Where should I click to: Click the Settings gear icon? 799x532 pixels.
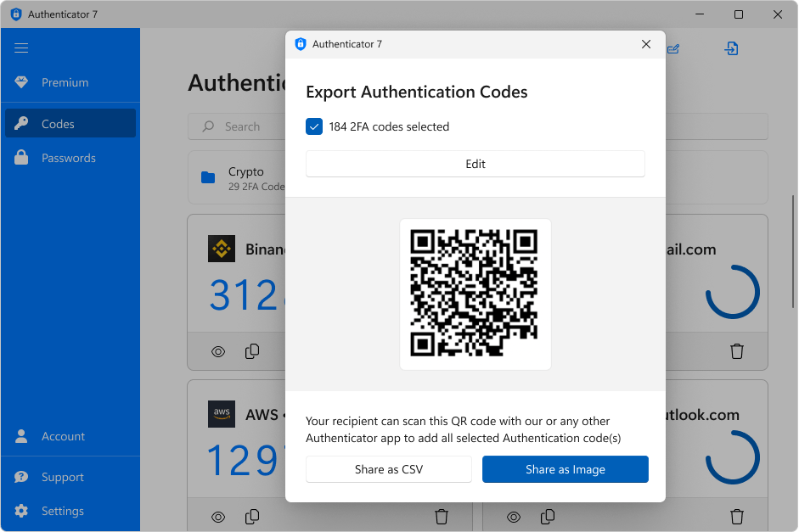(x=21, y=511)
